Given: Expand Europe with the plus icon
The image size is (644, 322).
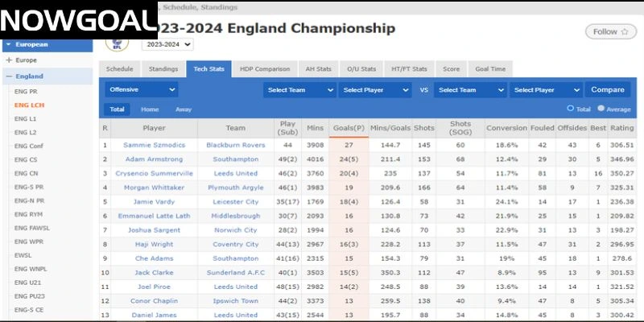Looking at the screenshot, I should [9, 60].
